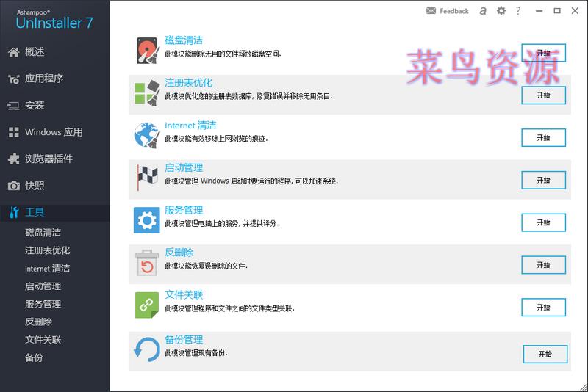Click the install monitor icon beside 安装
588x392 pixels.
14,106
